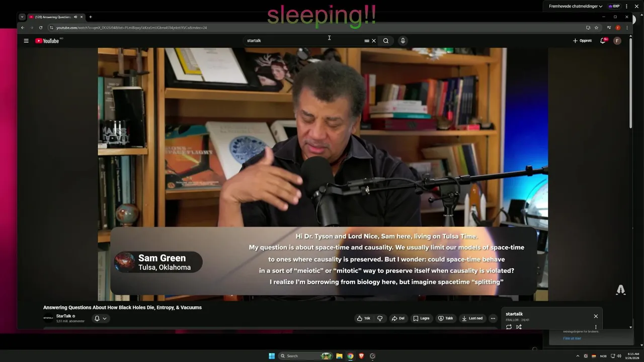Close the Answering Questions tab
This screenshot has width=644, height=362.
tap(82, 17)
